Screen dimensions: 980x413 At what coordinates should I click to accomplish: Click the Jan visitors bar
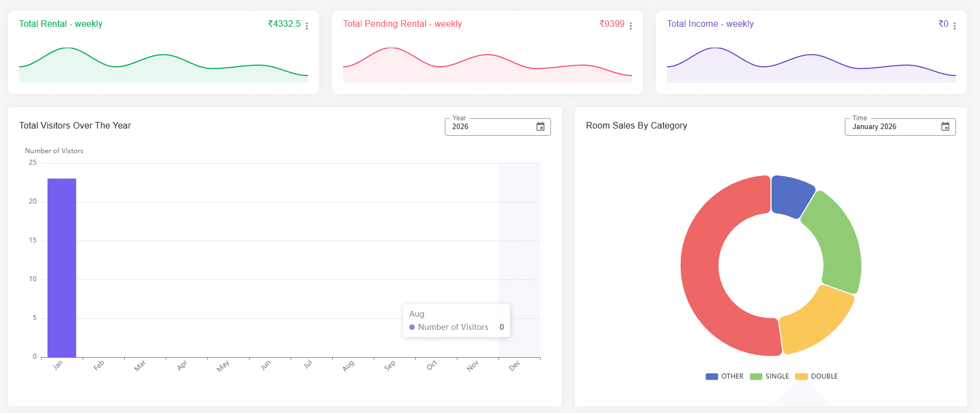(62, 268)
